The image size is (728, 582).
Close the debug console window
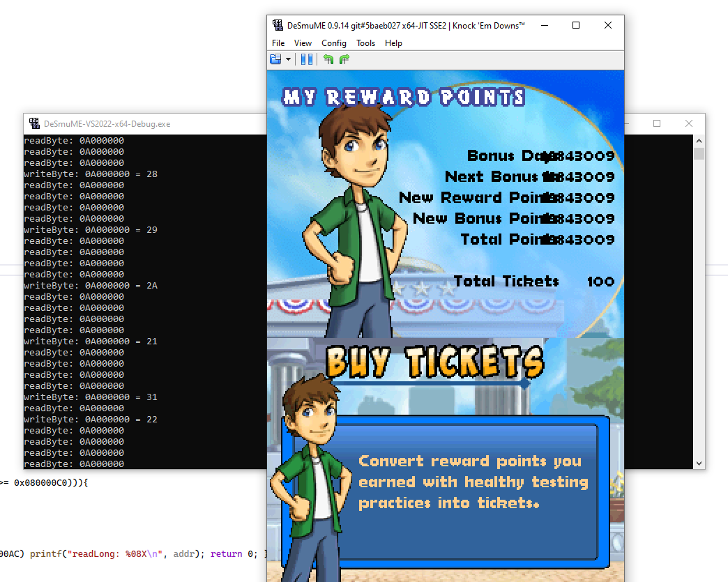(689, 123)
